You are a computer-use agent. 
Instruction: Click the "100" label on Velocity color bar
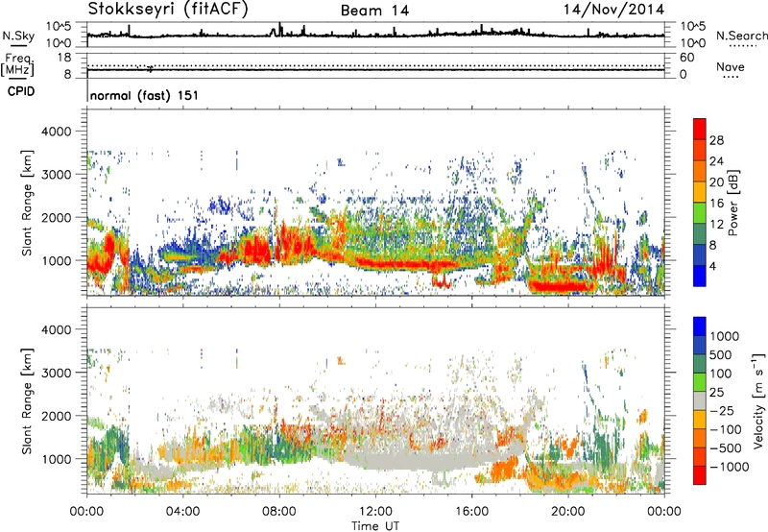721,374
